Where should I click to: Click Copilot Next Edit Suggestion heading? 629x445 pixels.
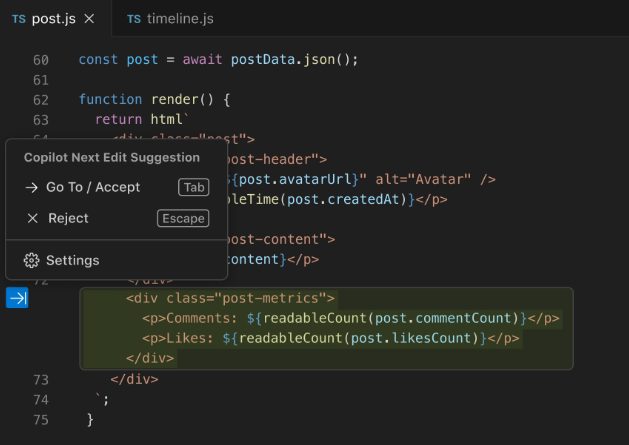click(112, 158)
